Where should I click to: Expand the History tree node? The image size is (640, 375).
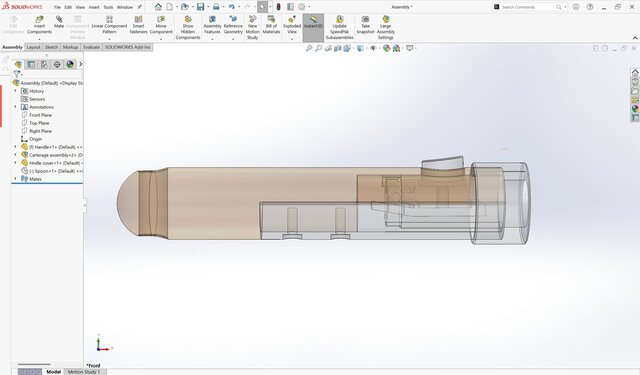click(16, 91)
